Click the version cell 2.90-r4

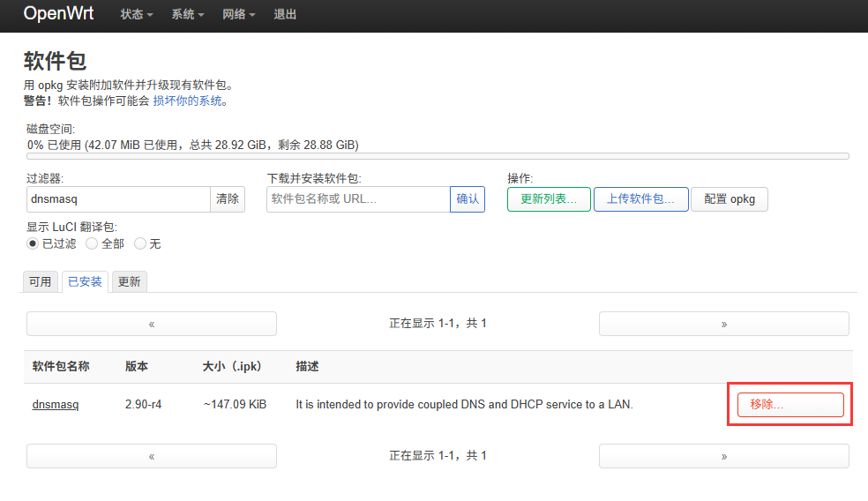pyautogui.click(x=144, y=405)
